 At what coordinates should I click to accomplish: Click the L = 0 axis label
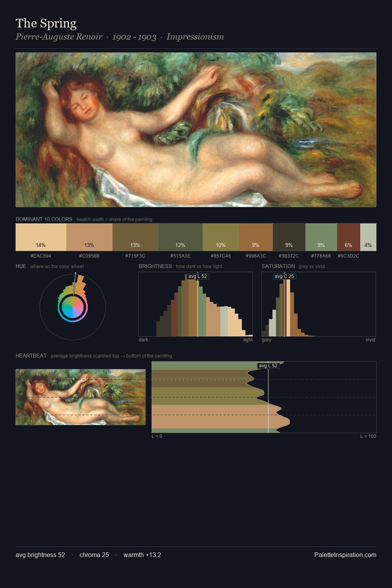coord(157,436)
